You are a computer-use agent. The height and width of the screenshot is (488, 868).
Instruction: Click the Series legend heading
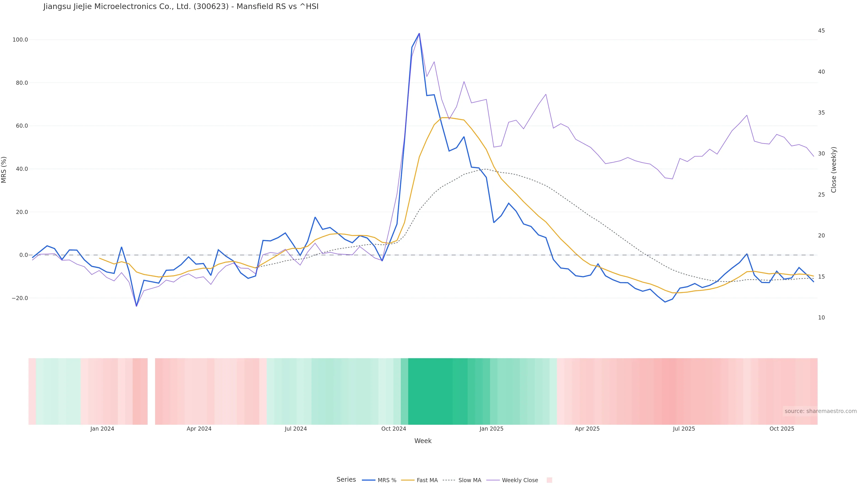click(x=346, y=480)
